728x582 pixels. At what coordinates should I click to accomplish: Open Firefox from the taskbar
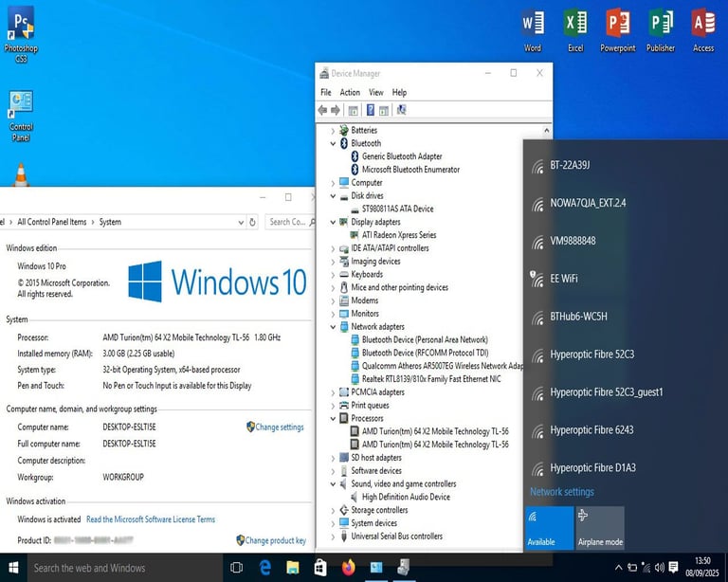click(348, 567)
